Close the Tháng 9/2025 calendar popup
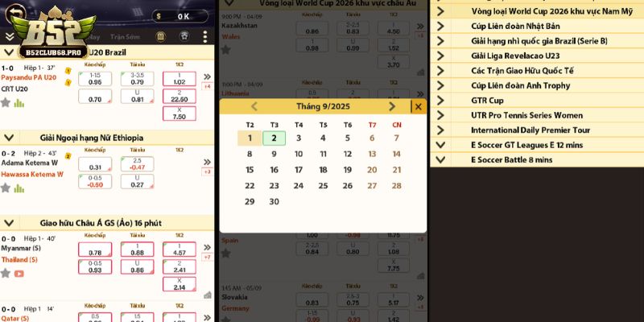The height and width of the screenshot is (322, 644). pos(418,106)
